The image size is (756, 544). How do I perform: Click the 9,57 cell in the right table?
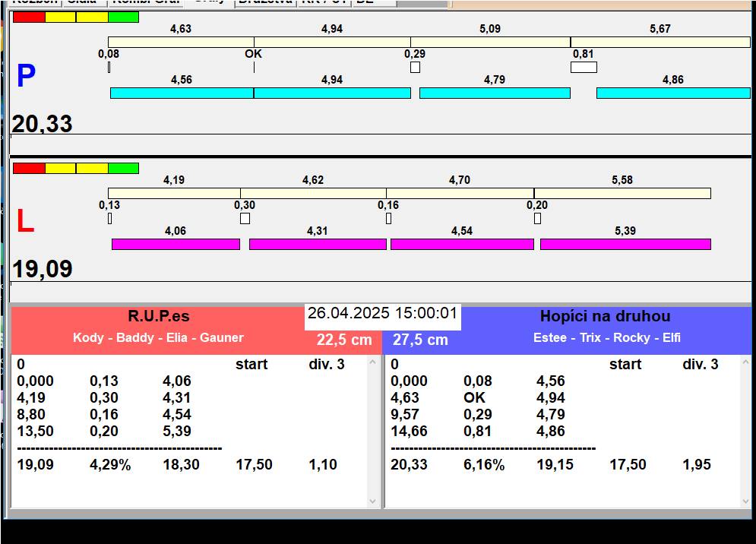click(x=404, y=414)
